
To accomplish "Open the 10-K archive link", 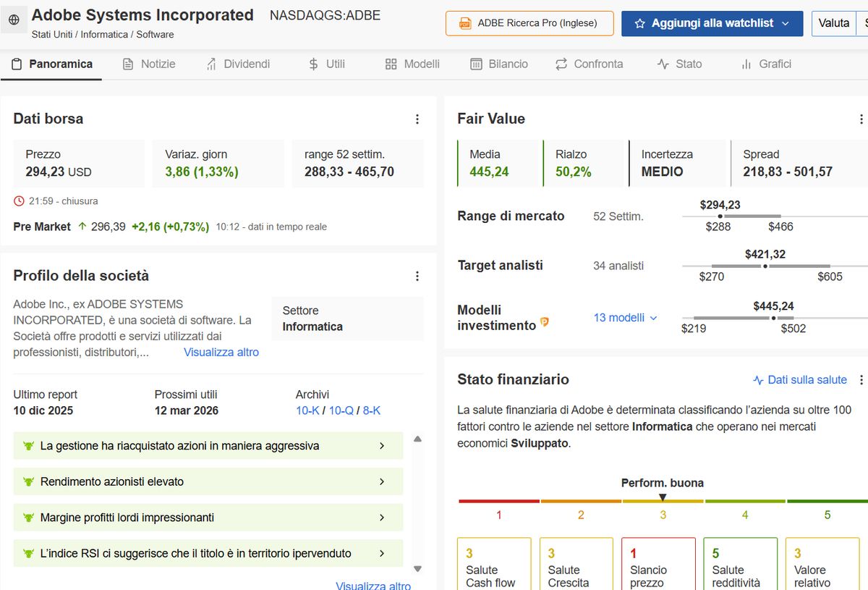I will click(308, 410).
